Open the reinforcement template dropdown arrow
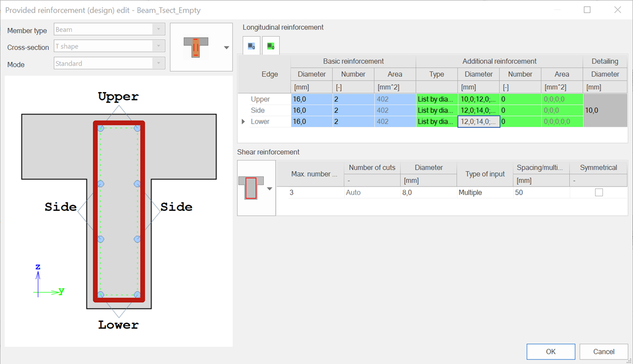The image size is (633, 364). pos(227,48)
